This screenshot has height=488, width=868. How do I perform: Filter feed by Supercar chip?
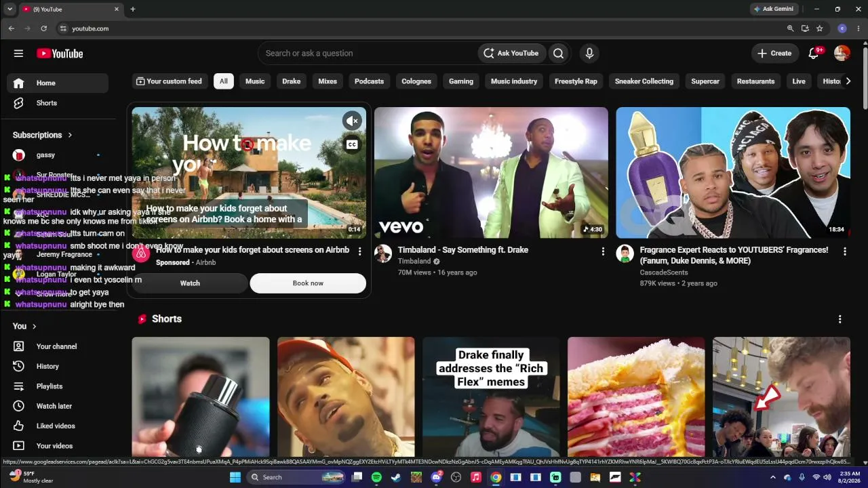(705, 81)
